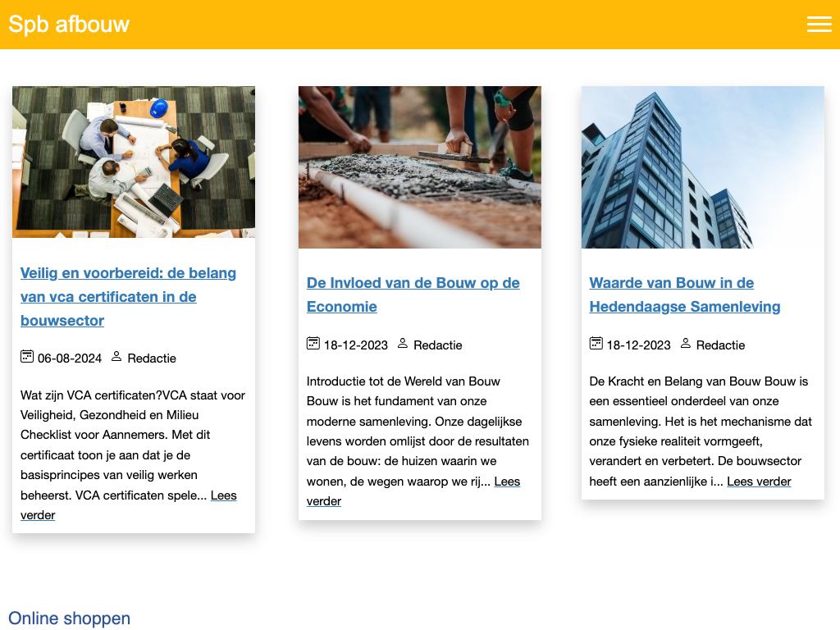The height and width of the screenshot is (630, 840).
Task: Click author icon in vca certificaten card
Action: [116, 357]
